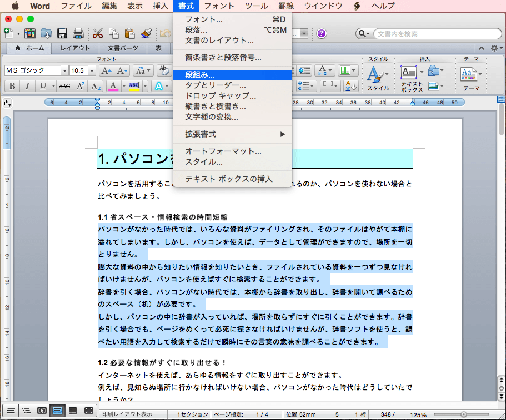Toggle Bold formatting
506x420 pixels.
click(x=12, y=86)
